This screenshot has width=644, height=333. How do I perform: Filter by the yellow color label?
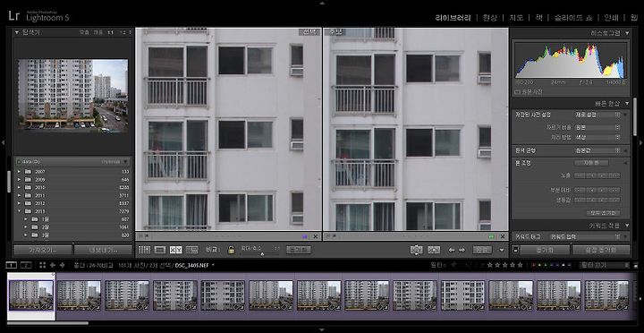(x=539, y=265)
